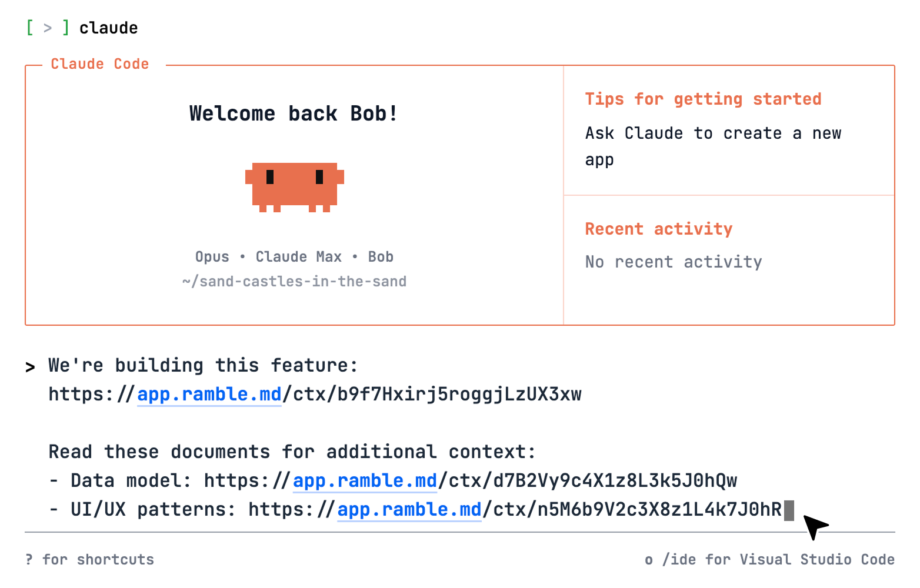Open the UI/UX patterns context link
This screenshot has height=588, width=920.
click(409, 509)
